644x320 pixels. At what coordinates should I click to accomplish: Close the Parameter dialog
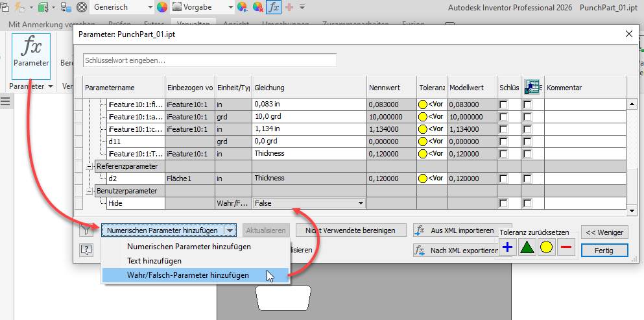click(x=628, y=34)
